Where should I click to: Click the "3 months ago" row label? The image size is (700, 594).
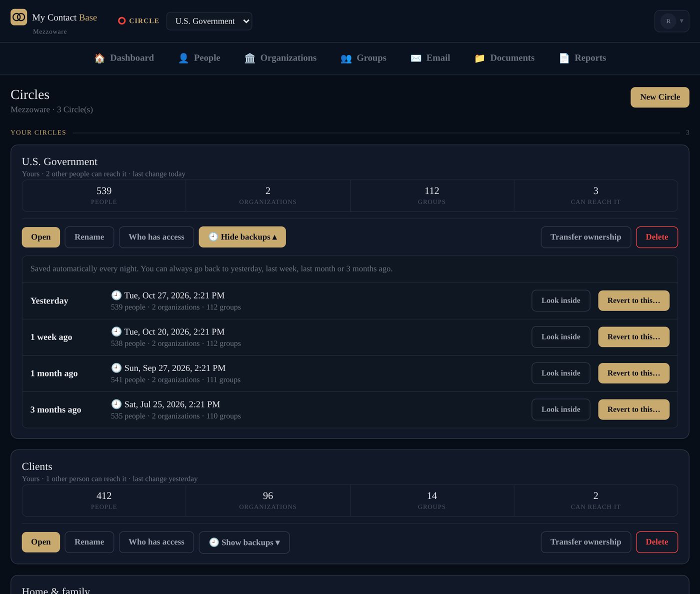click(55, 409)
